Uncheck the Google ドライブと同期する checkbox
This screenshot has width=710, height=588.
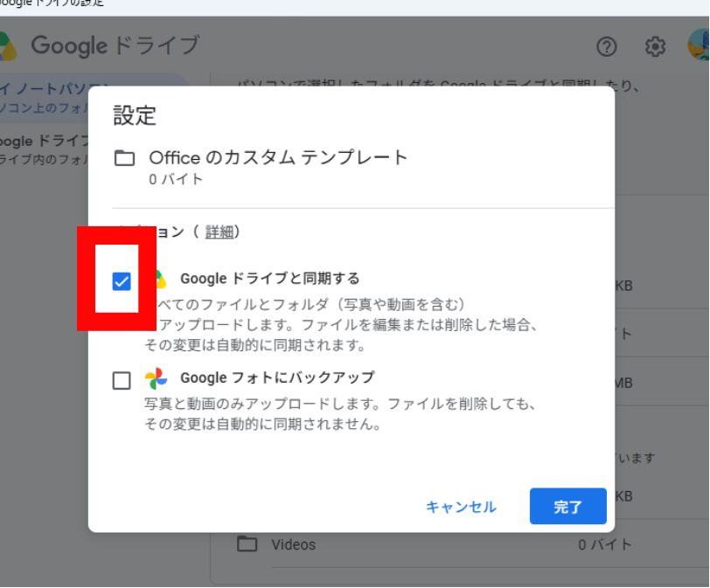[122, 281]
